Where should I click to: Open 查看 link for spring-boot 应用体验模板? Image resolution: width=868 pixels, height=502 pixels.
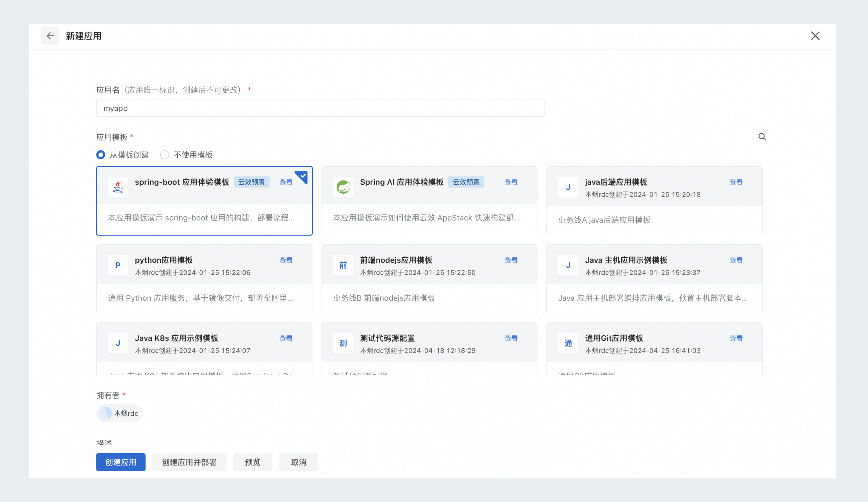point(286,182)
